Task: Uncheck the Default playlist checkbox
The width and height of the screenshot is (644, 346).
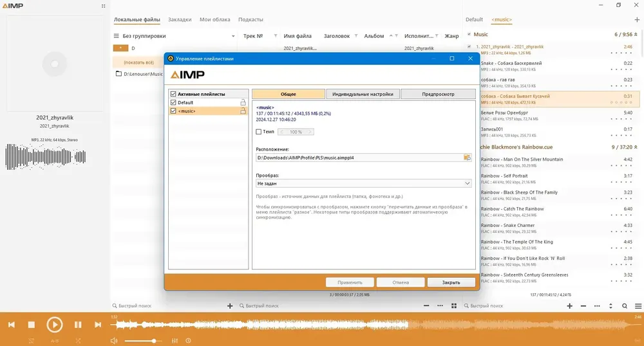Action: (173, 102)
